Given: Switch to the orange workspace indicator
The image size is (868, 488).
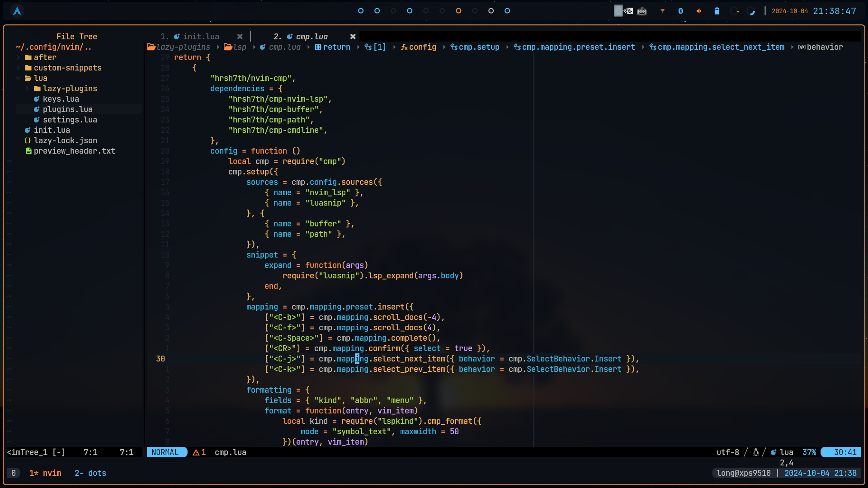Looking at the screenshot, I should point(458,11).
